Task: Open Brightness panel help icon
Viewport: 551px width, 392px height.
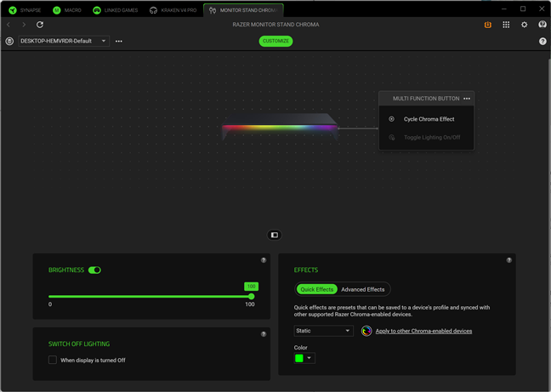Action: pyautogui.click(x=264, y=260)
